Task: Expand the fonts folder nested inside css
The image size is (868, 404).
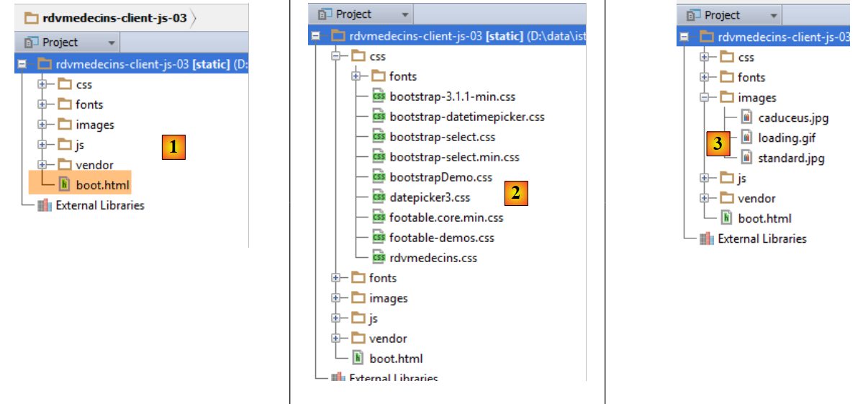Action: [356, 76]
